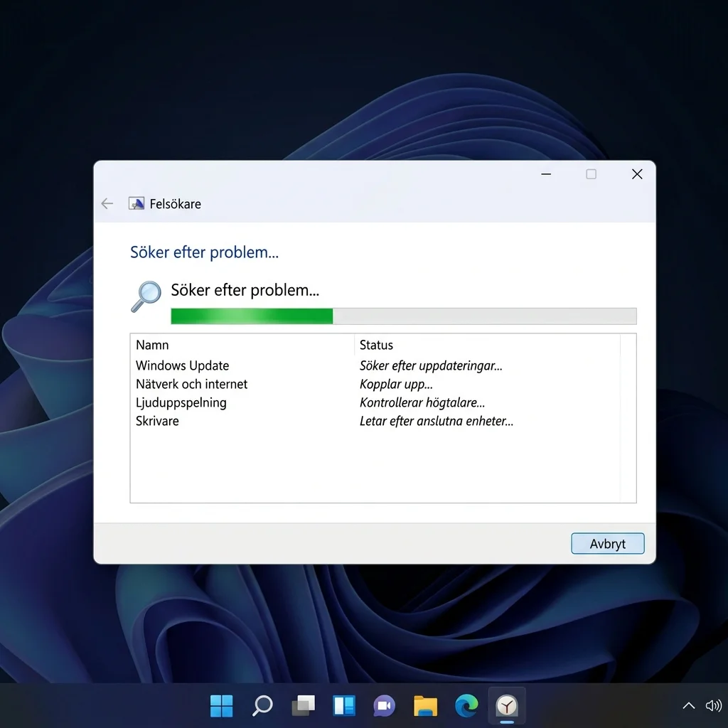Click the Status column header
Screen dimensions: 728x728
[487, 345]
